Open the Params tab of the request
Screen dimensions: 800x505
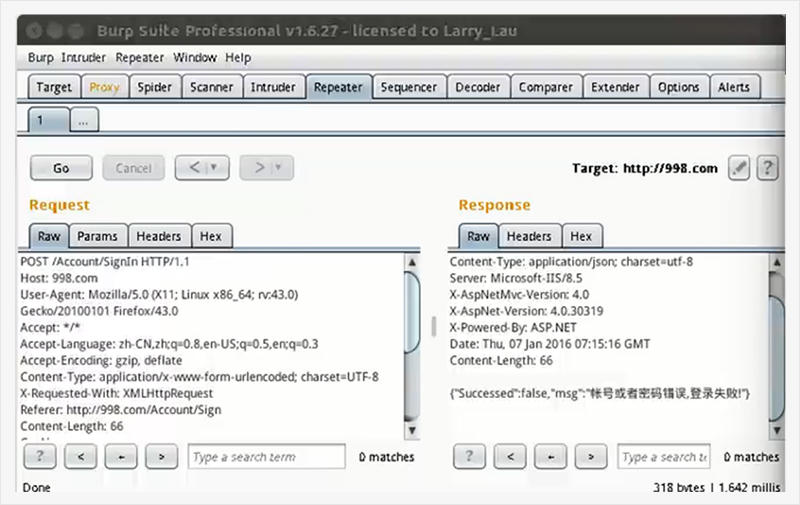tap(97, 236)
